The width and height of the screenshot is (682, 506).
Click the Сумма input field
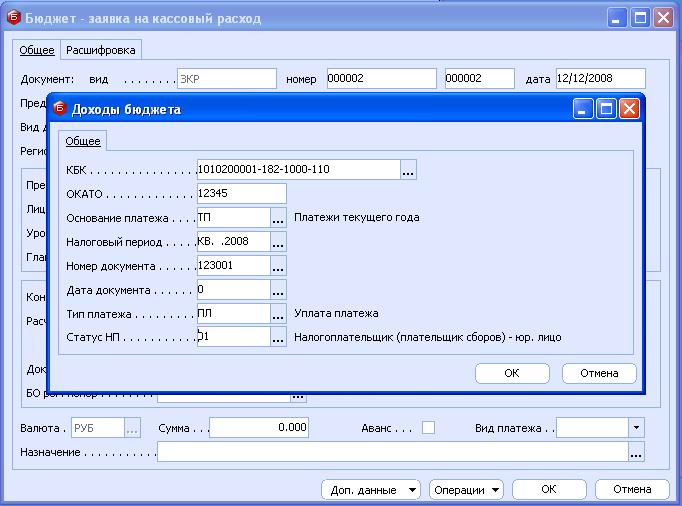(x=258, y=428)
